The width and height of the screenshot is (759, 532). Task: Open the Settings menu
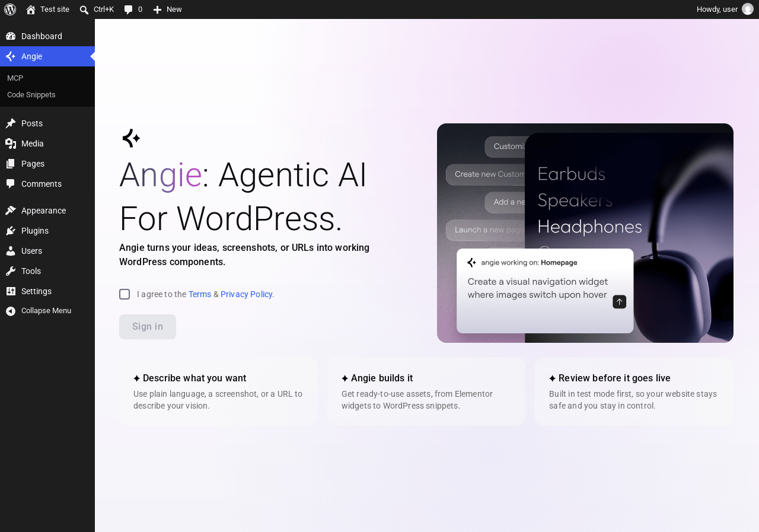pyautogui.click(x=47, y=291)
